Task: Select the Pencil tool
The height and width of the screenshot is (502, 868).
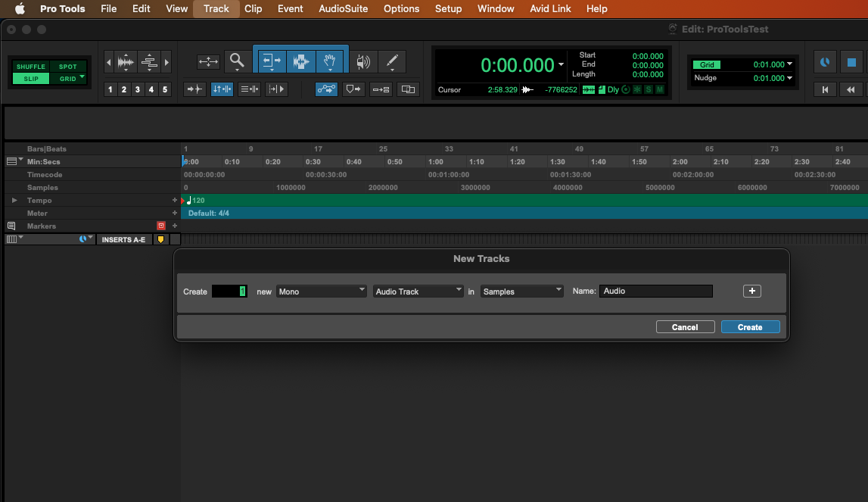Action: 393,61
